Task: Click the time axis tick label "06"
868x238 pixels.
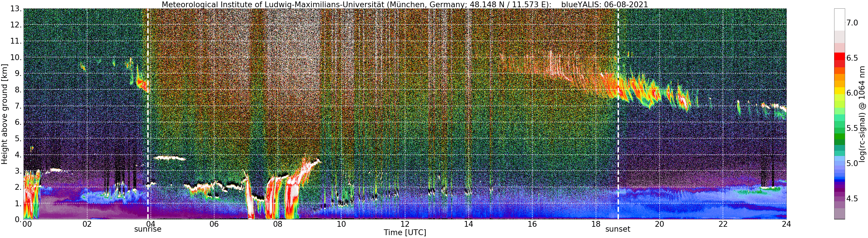Action: 214,224
